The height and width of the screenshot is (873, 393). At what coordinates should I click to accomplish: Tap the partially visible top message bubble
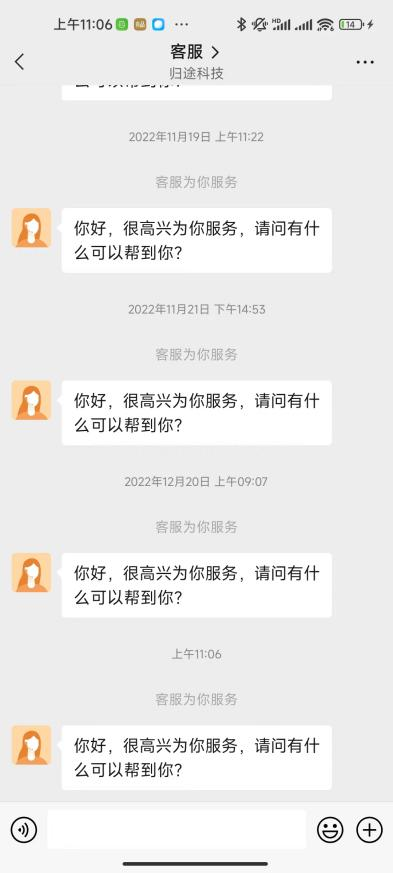click(196, 92)
